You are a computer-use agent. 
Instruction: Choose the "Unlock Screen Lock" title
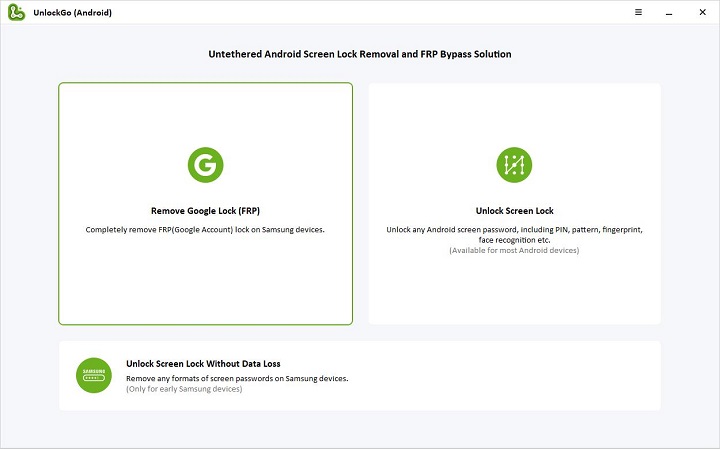pyautogui.click(x=514, y=211)
